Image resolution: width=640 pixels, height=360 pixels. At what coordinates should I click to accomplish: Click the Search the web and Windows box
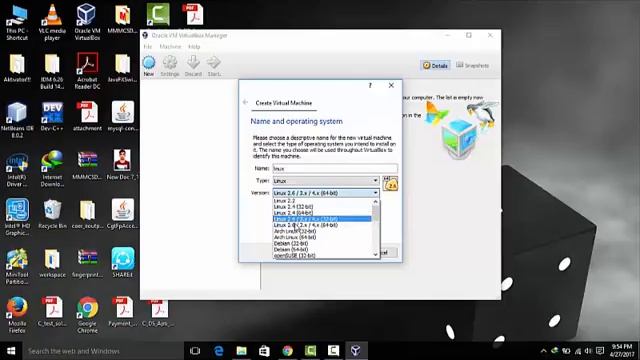pos(102,351)
